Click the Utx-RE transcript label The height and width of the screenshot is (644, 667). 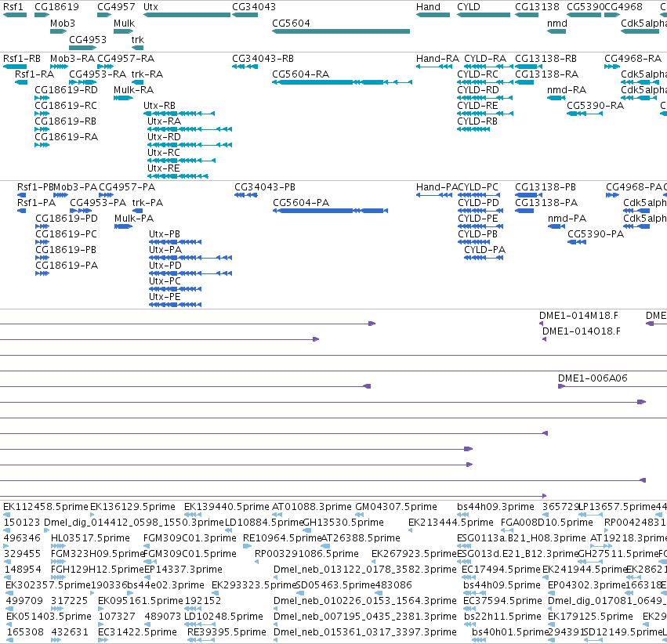164,168
